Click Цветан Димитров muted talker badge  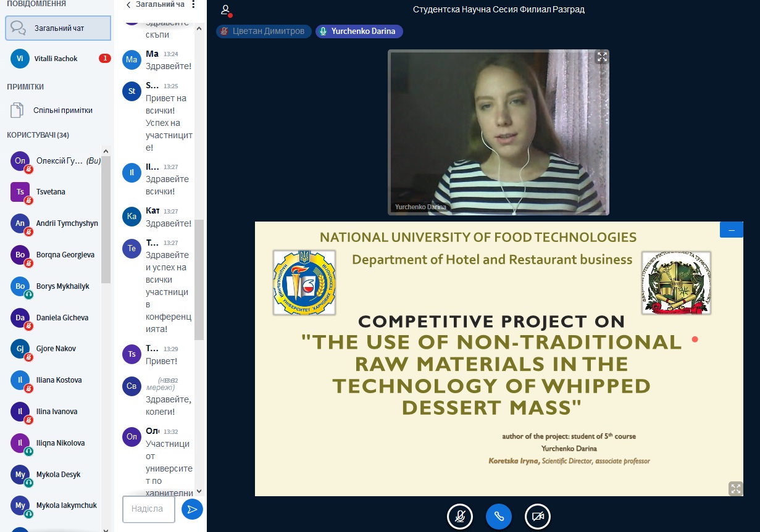point(264,31)
